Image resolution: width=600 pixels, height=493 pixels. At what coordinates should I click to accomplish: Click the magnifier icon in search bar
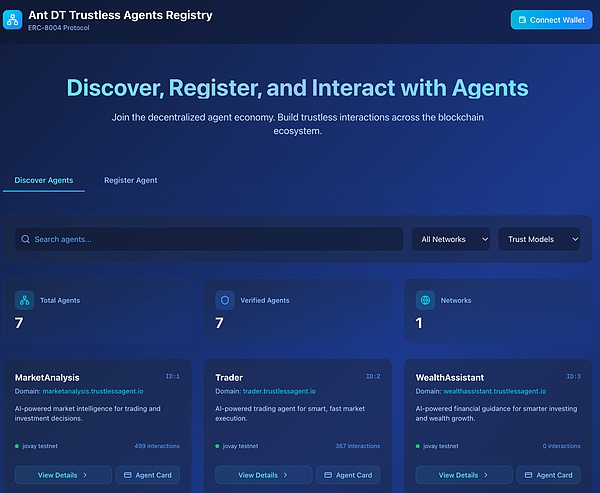click(x=24, y=240)
